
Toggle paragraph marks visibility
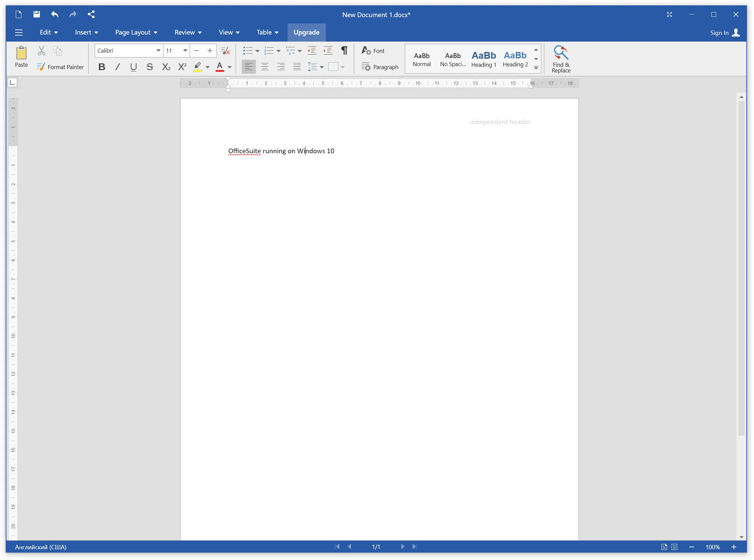pos(344,50)
